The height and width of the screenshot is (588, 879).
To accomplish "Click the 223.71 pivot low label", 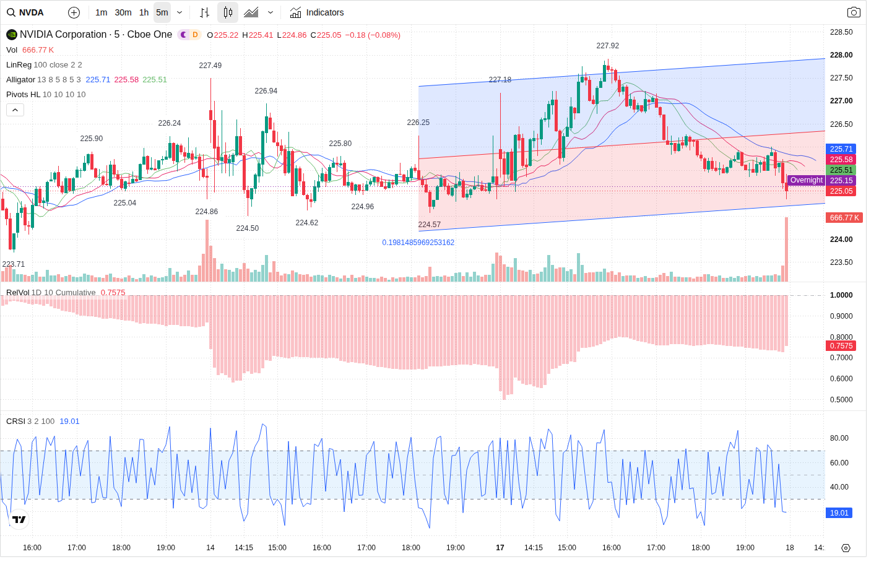I will 14,264.
